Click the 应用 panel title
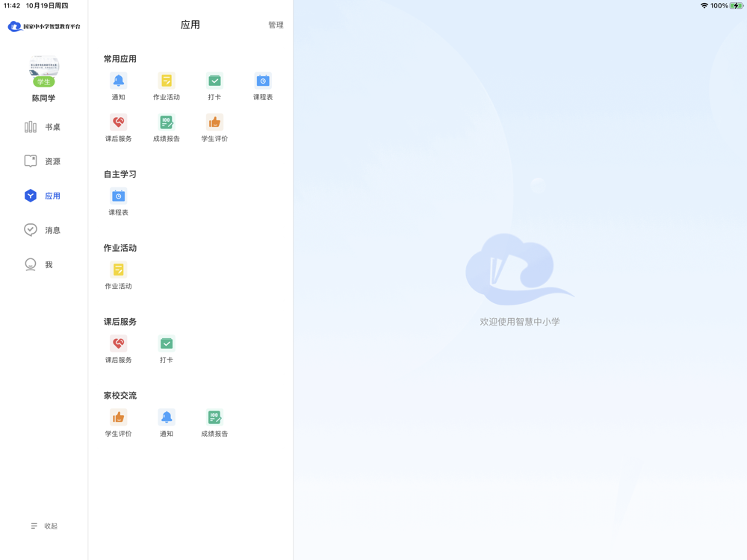This screenshot has height=560, width=747. click(x=190, y=25)
